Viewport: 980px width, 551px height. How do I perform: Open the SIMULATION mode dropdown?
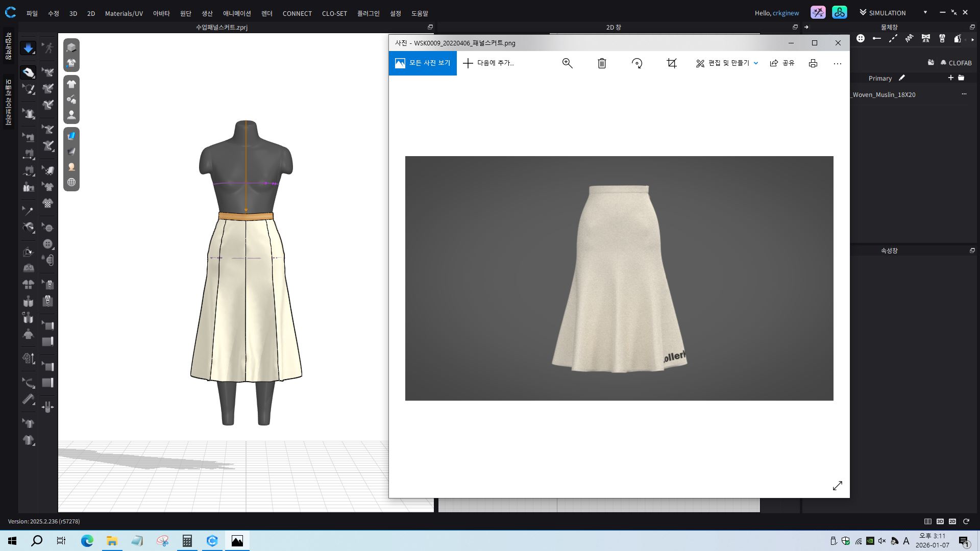pos(925,13)
